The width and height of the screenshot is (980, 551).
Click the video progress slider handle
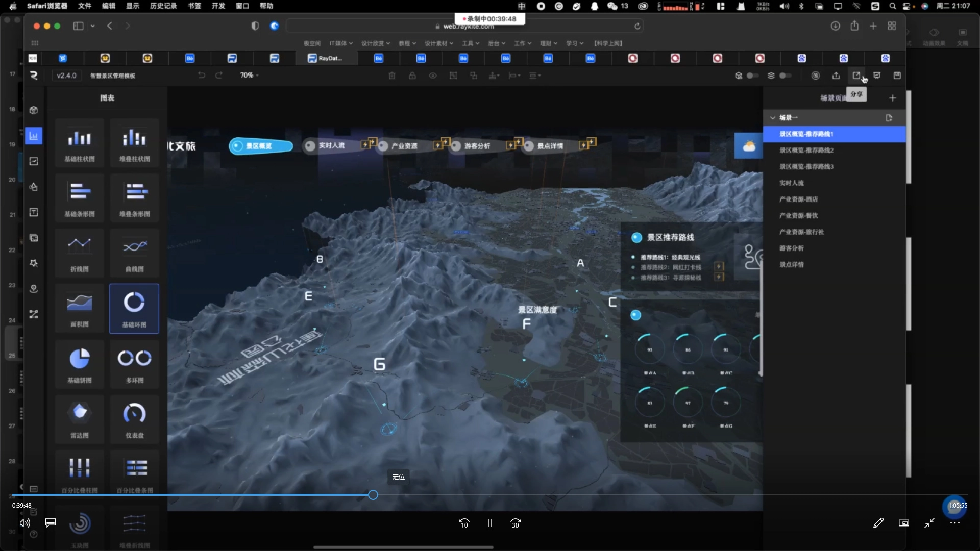373,495
